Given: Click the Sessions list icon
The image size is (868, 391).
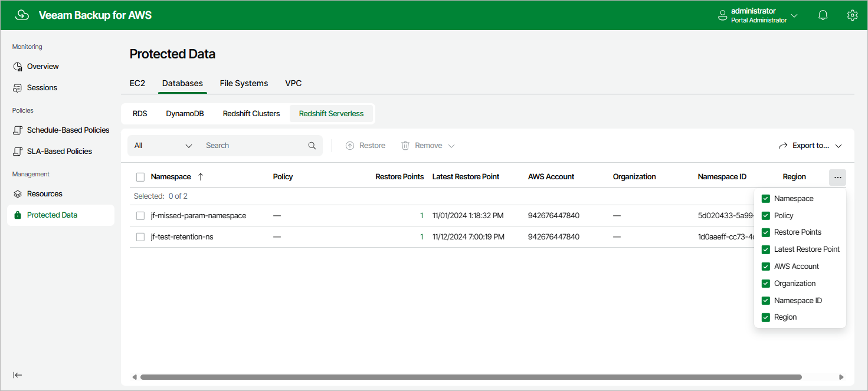Looking at the screenshot, I should (x=18, y=88).
